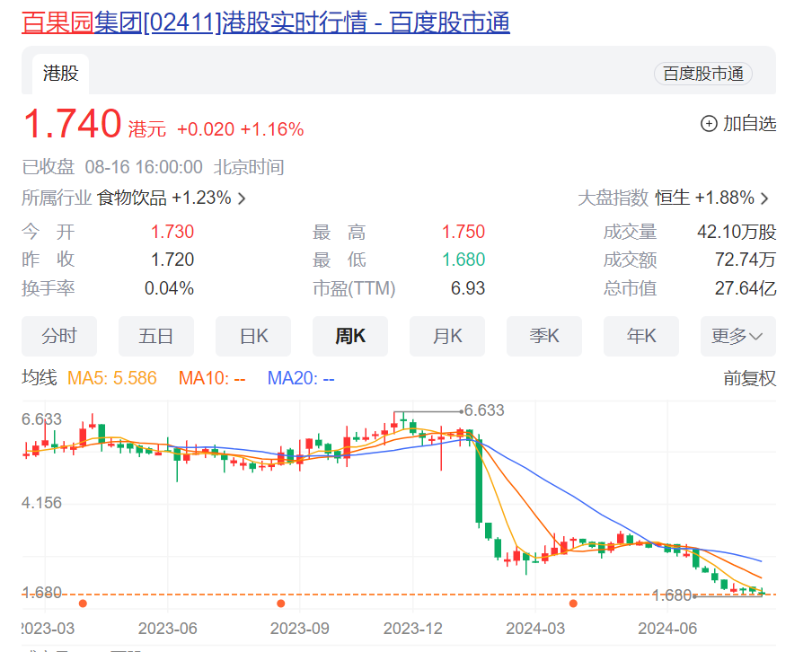Image resolution: width=812 pixels, height=652 pixels.
Task: Select the 周K chart tab
Action: coord(350,336)
